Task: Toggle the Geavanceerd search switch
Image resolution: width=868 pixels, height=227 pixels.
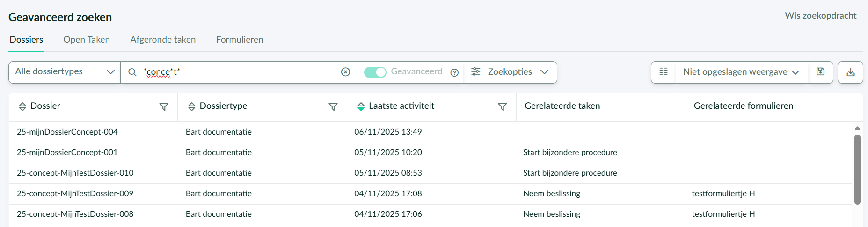Action: pos(375,72)
